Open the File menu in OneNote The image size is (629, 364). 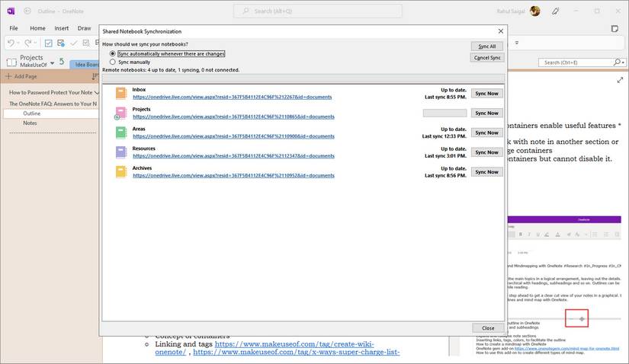click(x=14, y=28)
